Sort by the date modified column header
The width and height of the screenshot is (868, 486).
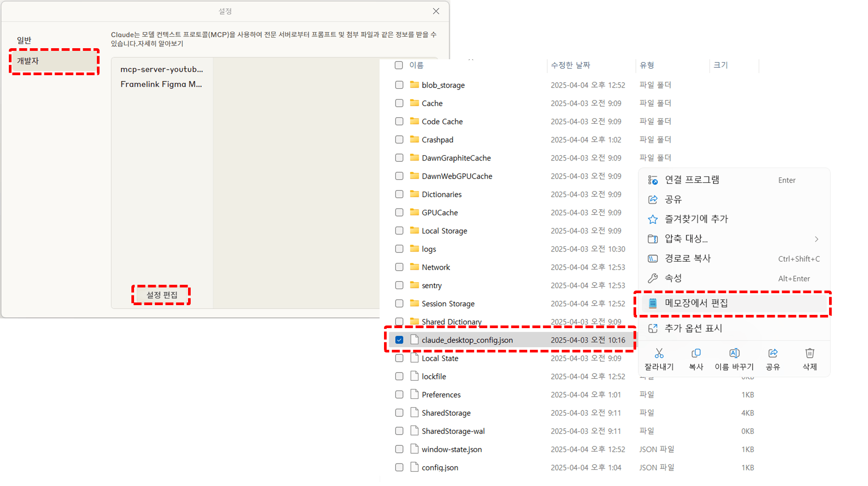[x=570, y=65]
